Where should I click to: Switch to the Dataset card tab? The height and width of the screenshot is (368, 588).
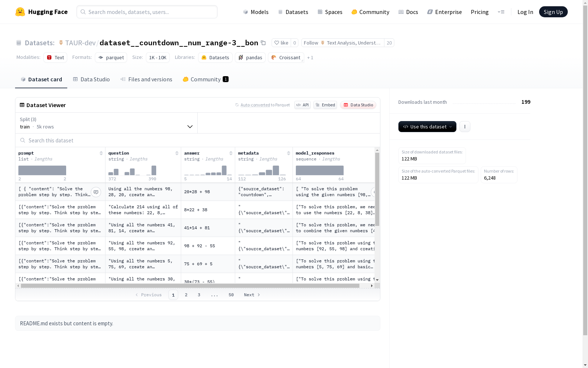pyautogui.click(x=41, y=79)
